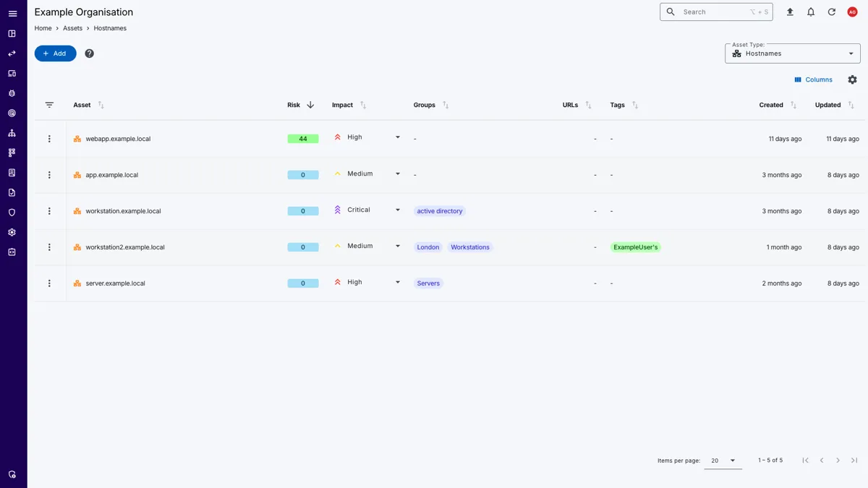
Task: Click the upload icon in header
Action: pyautogui.click(x=790, y=12)
